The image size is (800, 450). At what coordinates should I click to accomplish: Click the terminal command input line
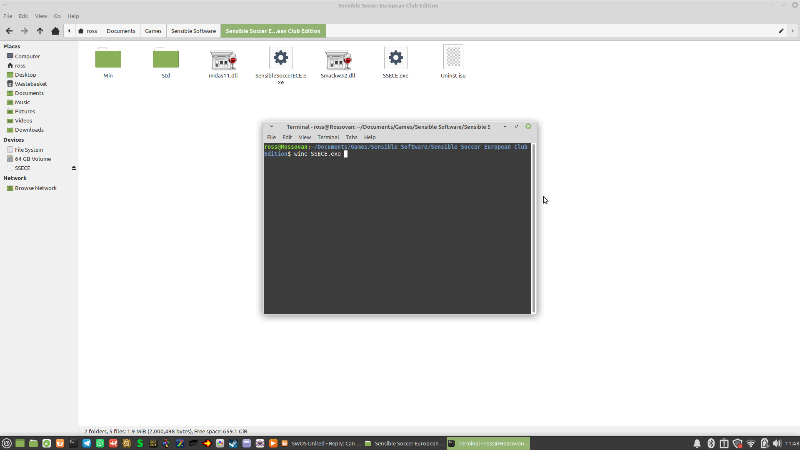pos(400,154)
